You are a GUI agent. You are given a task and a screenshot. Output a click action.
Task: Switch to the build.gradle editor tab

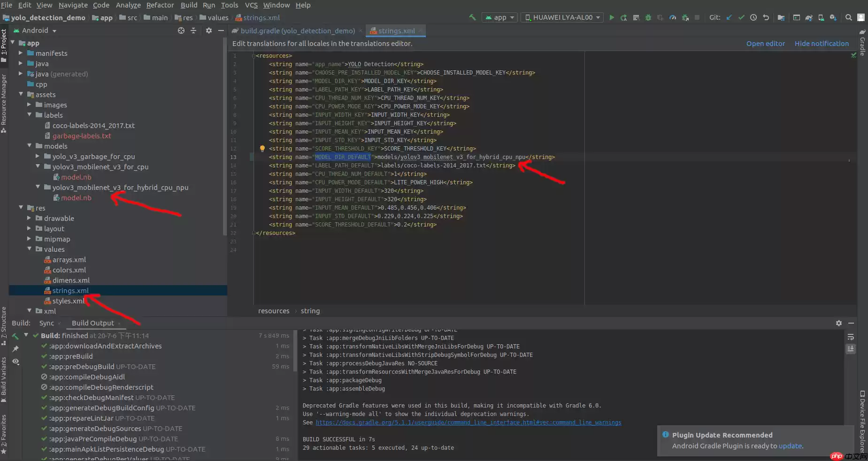click(297, 31)
